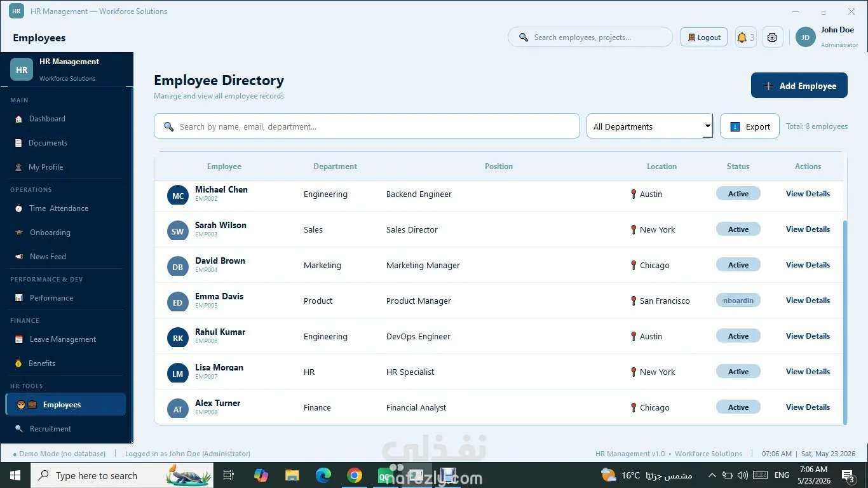Open settings via the gear icon

click(x=772, y=37)
